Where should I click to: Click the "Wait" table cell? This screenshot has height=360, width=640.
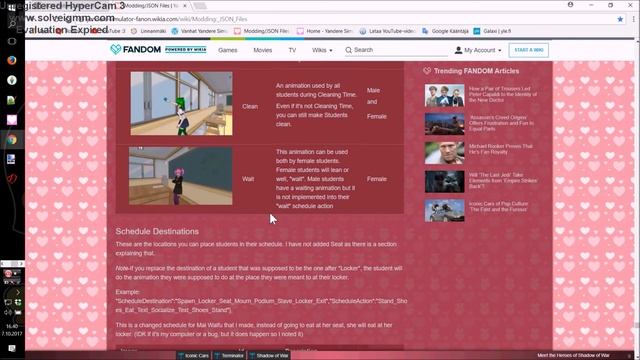[x=248, y=179]
